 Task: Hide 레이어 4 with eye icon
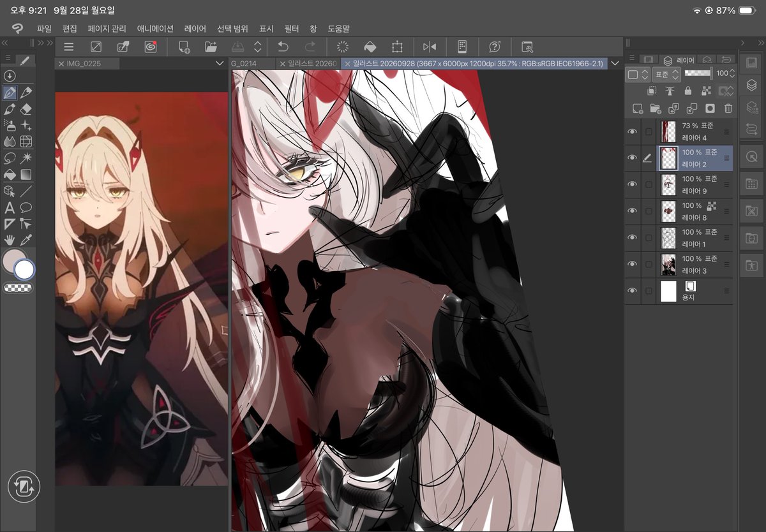coord(633,131)
